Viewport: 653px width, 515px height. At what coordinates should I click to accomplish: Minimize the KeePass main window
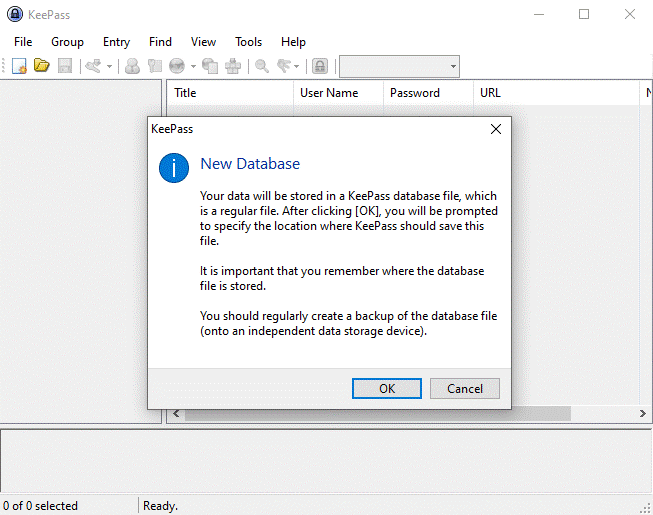[x=539, y=15]
